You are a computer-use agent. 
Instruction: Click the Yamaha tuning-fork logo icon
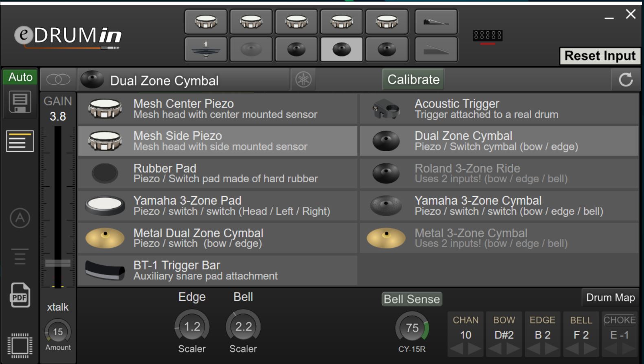click(303, 79)
